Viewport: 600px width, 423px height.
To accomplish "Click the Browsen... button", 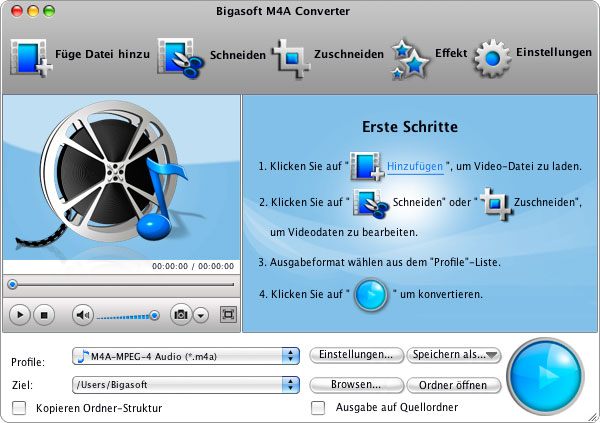I will 356,385.
